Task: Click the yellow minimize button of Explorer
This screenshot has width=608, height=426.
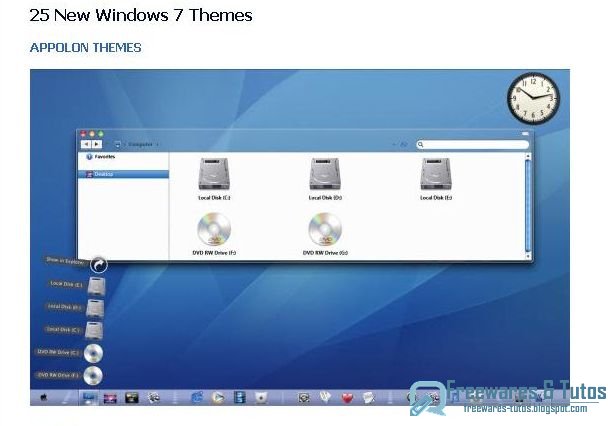Action: (x=92, y=134)
